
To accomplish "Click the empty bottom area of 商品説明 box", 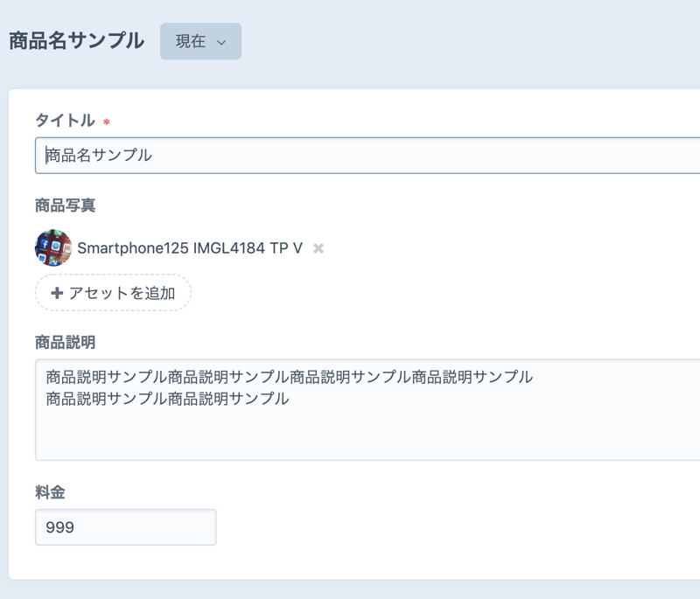I will 367,437.
